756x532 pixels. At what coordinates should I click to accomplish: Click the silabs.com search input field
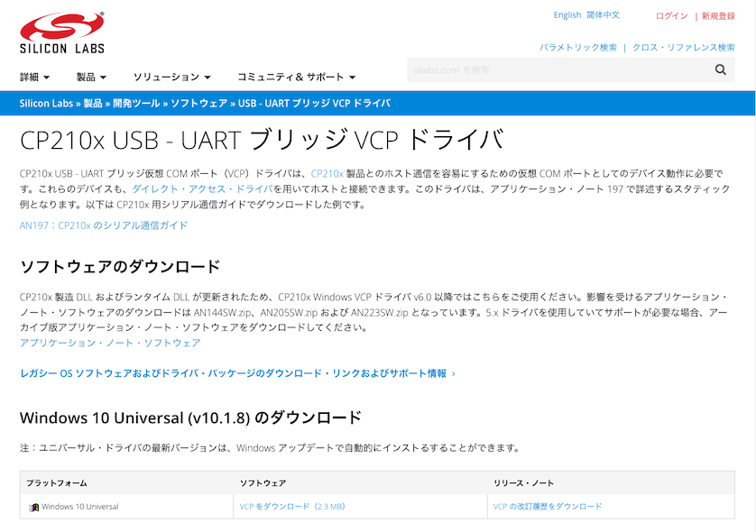[555, 69]
